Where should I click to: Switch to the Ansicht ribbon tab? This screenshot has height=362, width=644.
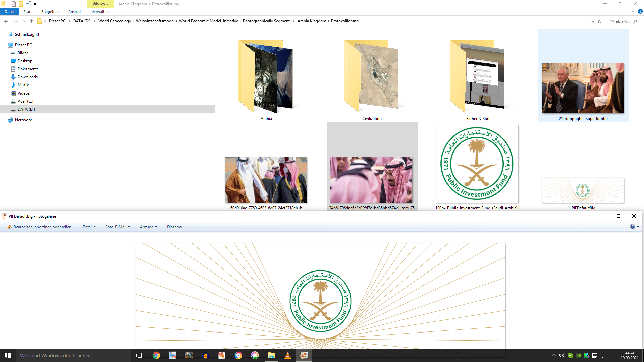coord(75,12)
